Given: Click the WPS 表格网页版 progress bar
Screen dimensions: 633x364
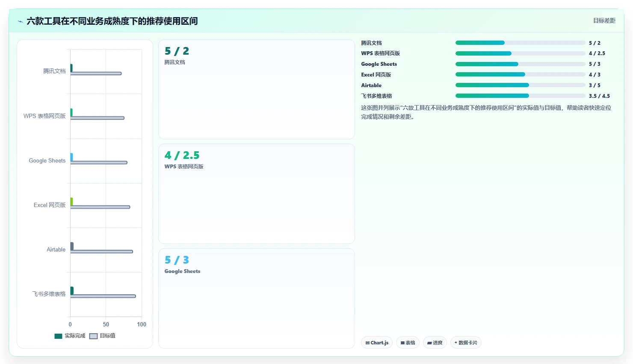Looking at the screenshot, I should pyautogui.click(x=520, y=53).
